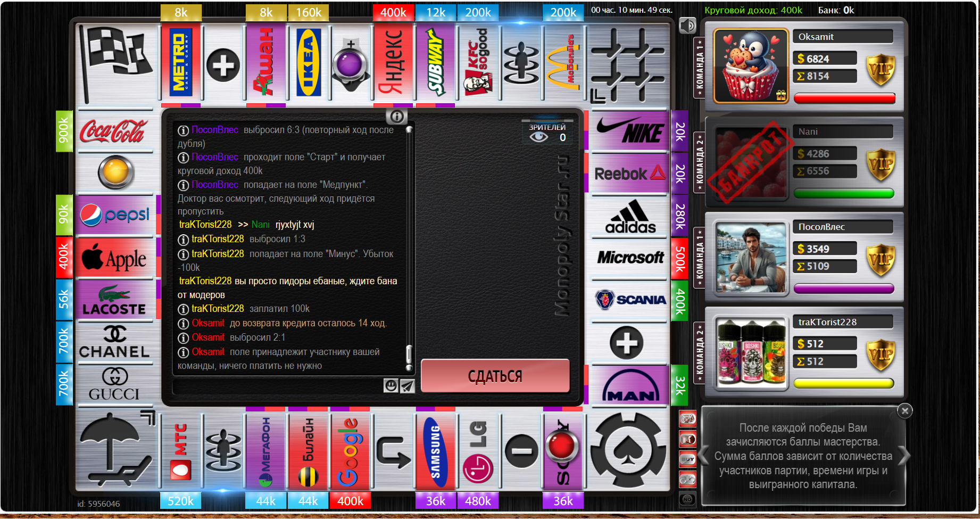Click the Oksamit player name
This screenshot has height=519, width=980.
[816, 37]
